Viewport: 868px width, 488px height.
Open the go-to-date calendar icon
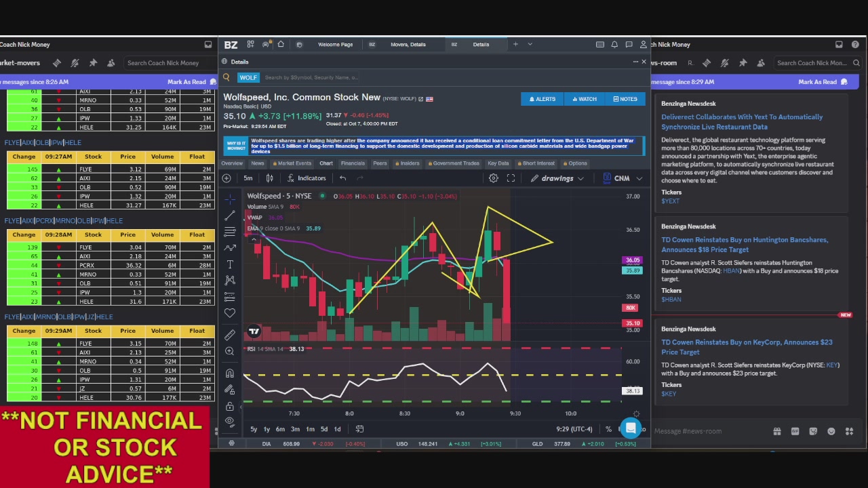(x=359, y=429)
